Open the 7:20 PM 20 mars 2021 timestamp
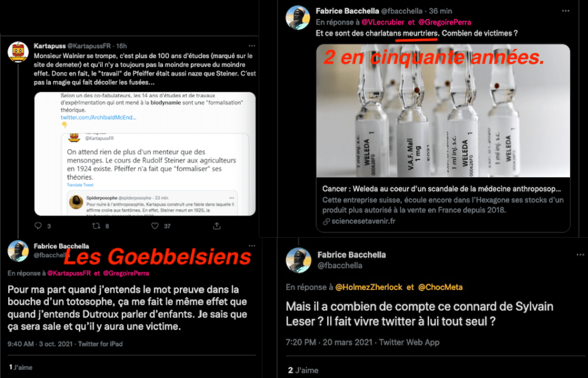Screen dimensions: 588x378 pyautogui.click(x=329, y=342)
